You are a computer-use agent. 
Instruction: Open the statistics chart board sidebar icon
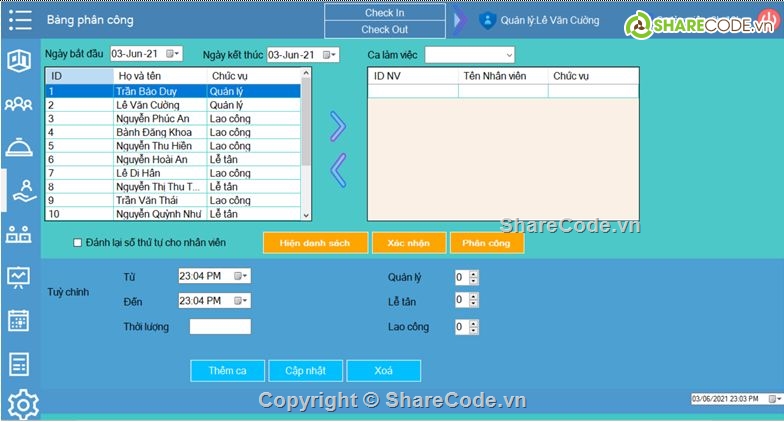click(18, 278)
